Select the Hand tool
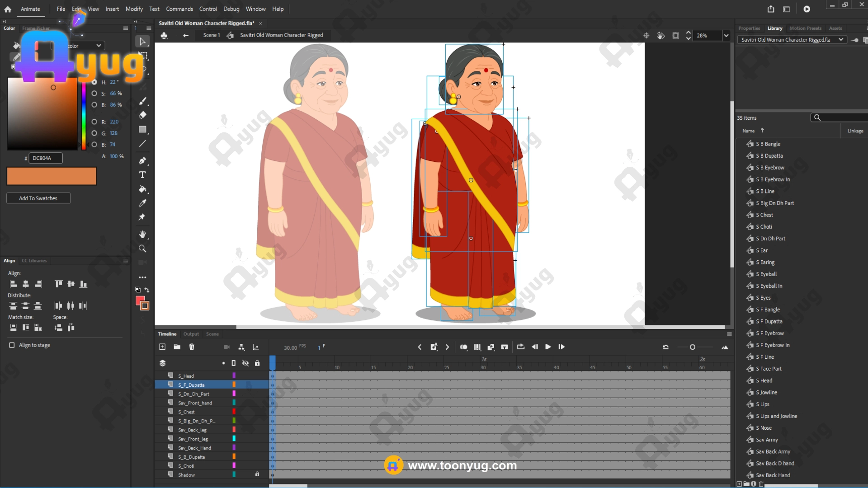 142,234
